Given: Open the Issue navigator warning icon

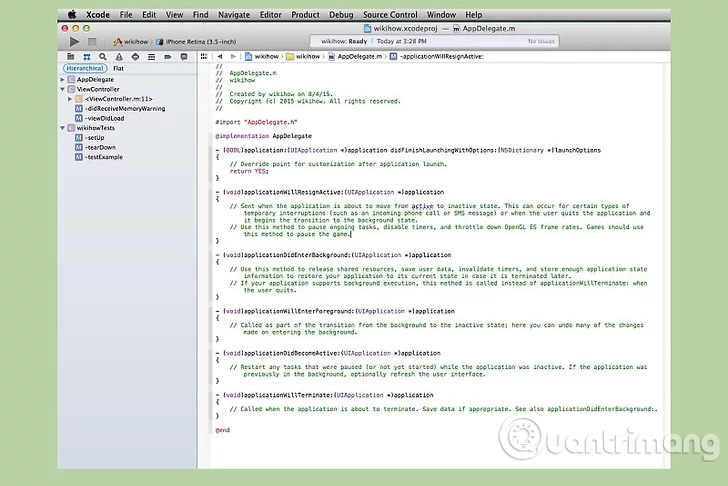Looking at the screenshot, I should tap(119, 57).
